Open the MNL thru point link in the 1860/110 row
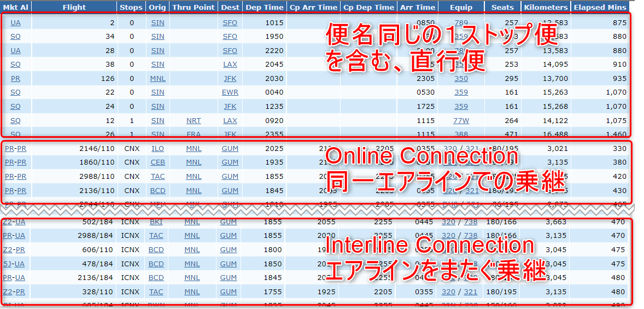This screenshot has height=309, width=644. pyautogui.click(x=194, y=162)
